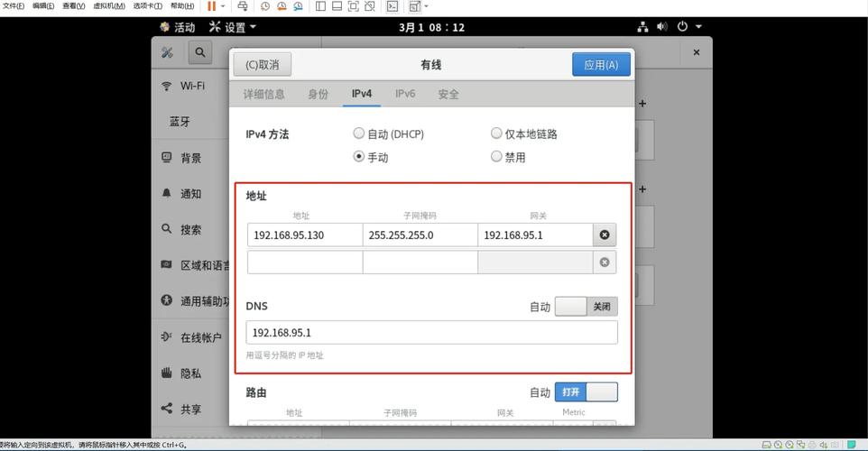
Task: Switch to the 详细信息 tab
Action: click(x=264, y=94)
